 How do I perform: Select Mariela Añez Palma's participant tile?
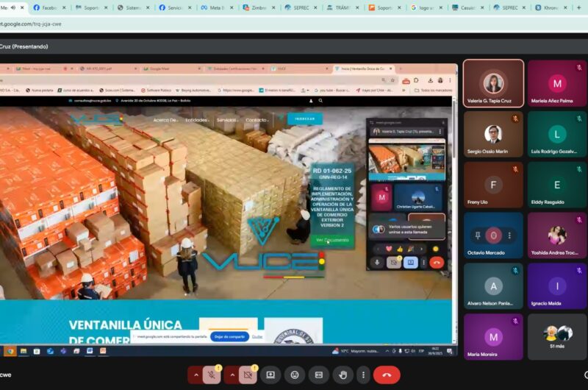coord(556,83)
